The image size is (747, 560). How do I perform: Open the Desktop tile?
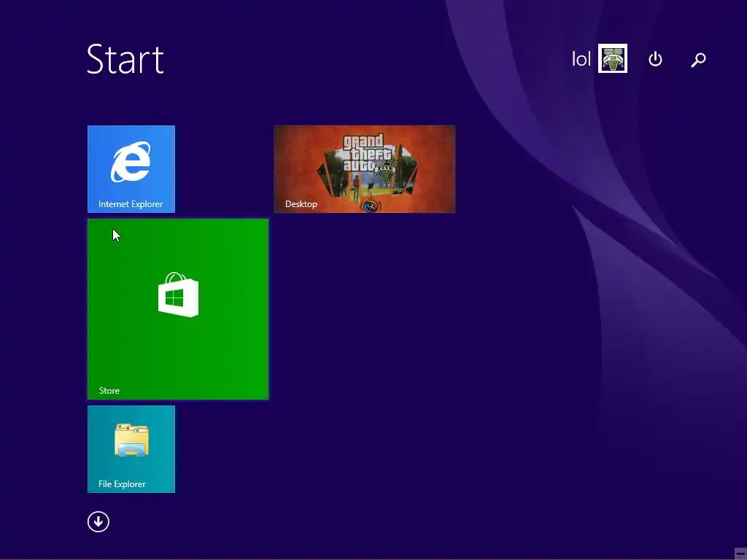click(365, 169)
